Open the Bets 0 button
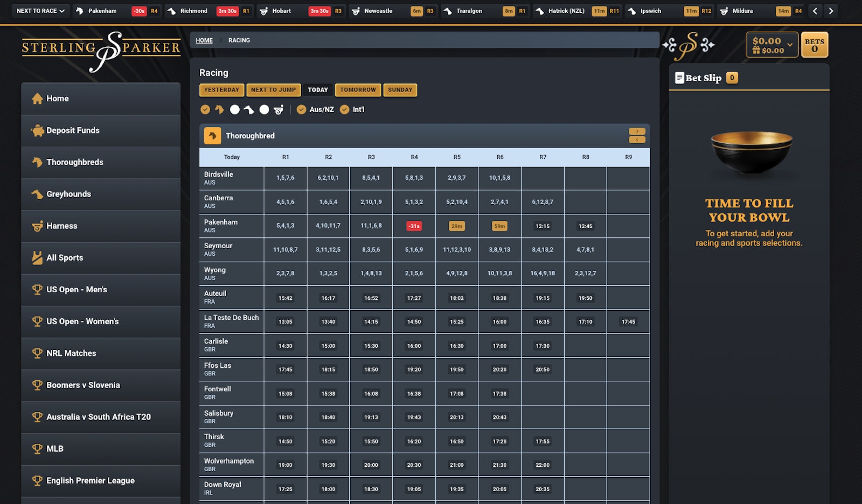 point(814,45)
